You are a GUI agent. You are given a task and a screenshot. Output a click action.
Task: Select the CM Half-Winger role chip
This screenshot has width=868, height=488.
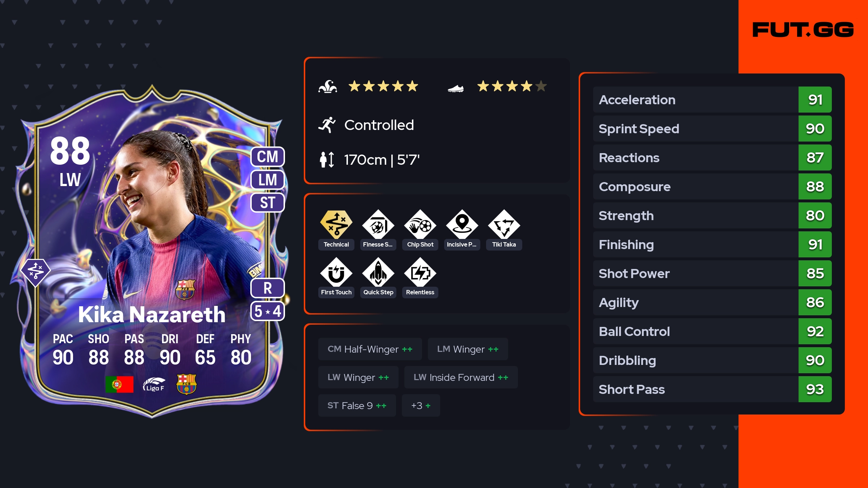370,349
